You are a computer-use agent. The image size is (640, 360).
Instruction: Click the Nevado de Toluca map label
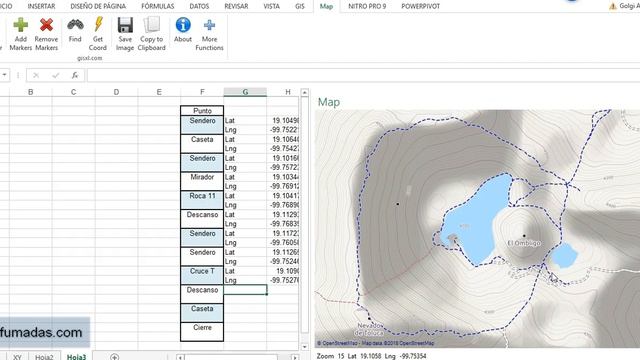pyautogui.click(x=369, y=329)
